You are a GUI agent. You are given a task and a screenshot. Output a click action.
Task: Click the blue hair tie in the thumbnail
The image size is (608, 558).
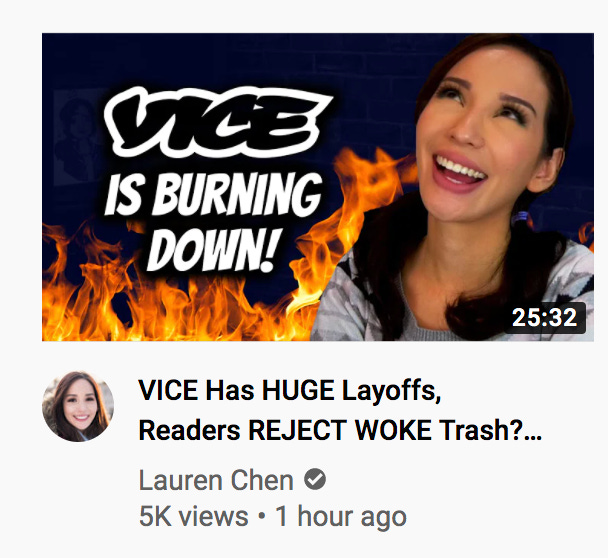(x=520, y=218)
